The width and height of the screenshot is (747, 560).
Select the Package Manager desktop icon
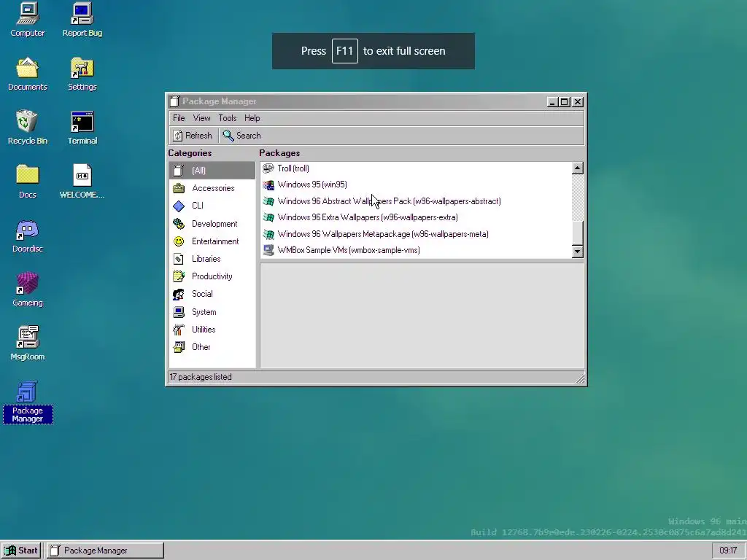(x=27, y=402)
